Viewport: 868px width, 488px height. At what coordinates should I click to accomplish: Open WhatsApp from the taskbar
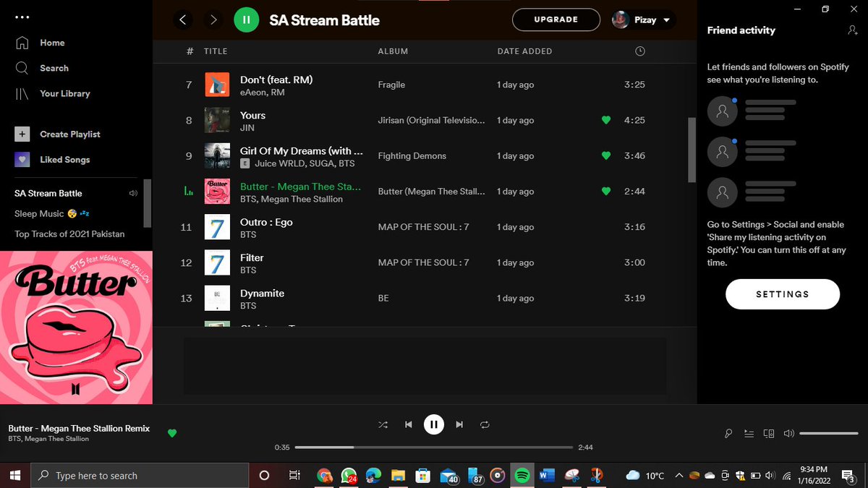pyautogui.click(x=349, y=475)
